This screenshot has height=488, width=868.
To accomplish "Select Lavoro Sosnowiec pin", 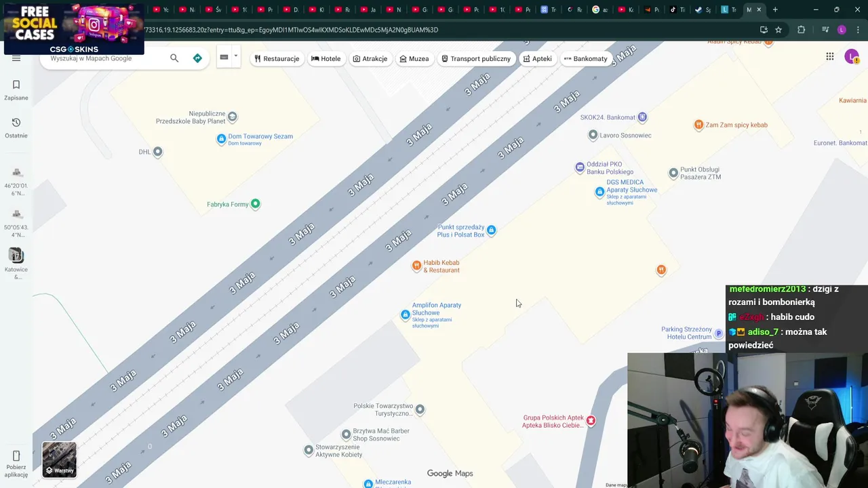I will click(x=593, y=135).
